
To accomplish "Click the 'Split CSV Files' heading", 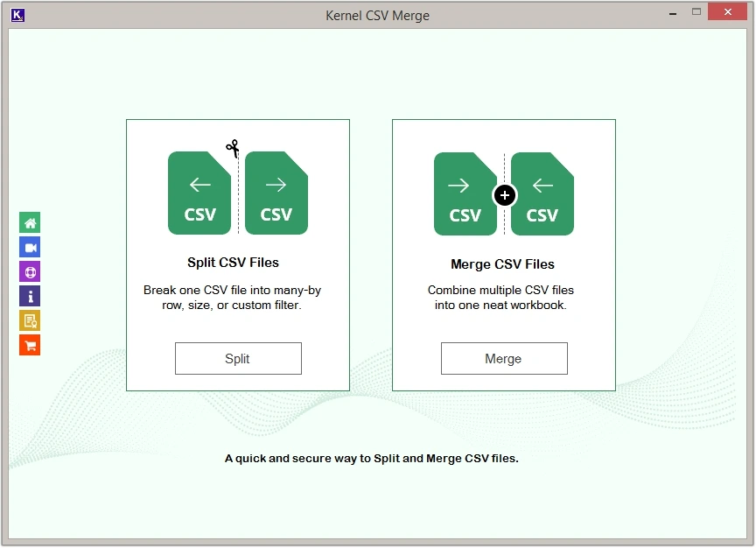I will (x=234, y=263).
